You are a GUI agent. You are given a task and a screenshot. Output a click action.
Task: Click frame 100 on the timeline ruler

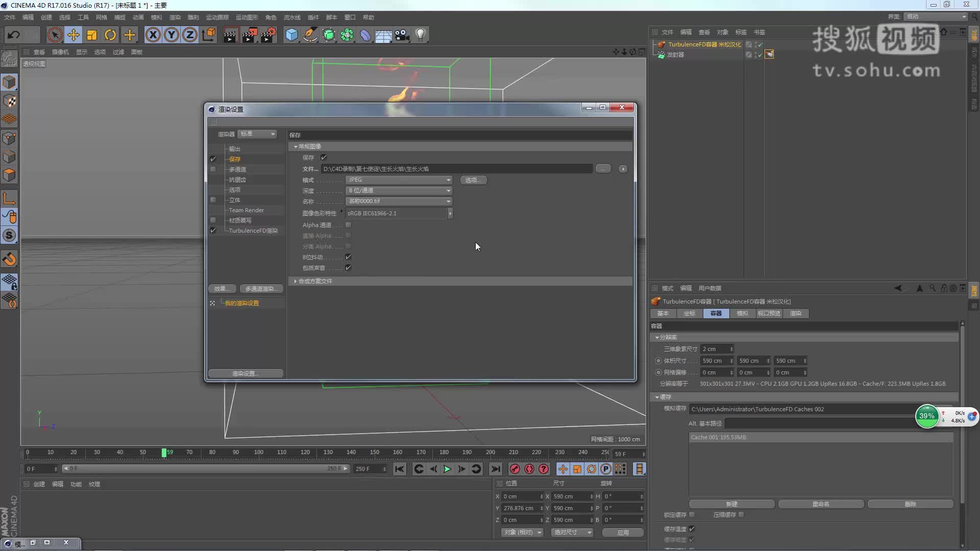pos(259,452)
